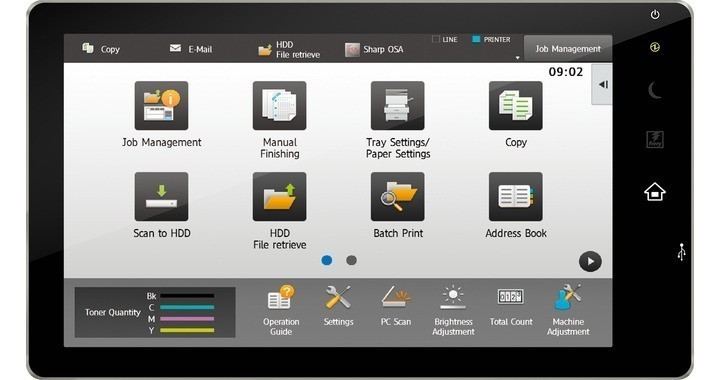Switch to second page indicator dot
The image size is (720, 380).
[351, 260]
